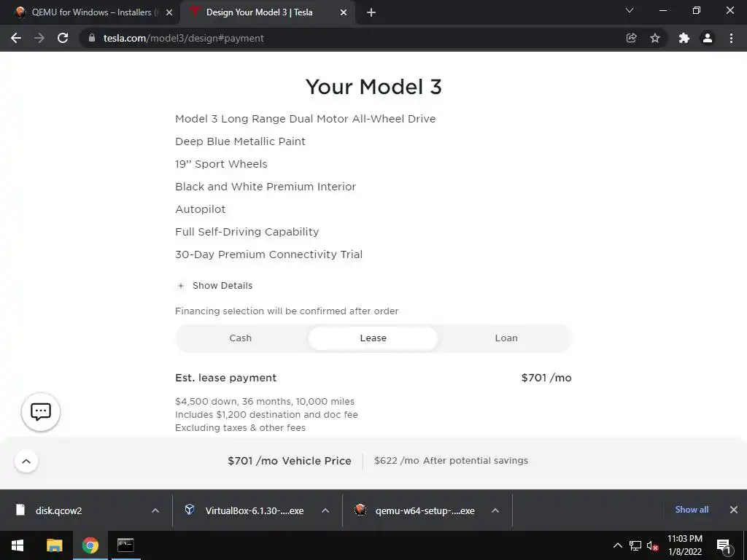This screenshot has width=747, height=560.
Task: Click Chrome icon in taskbar
Action: click(x=90, y=545)
